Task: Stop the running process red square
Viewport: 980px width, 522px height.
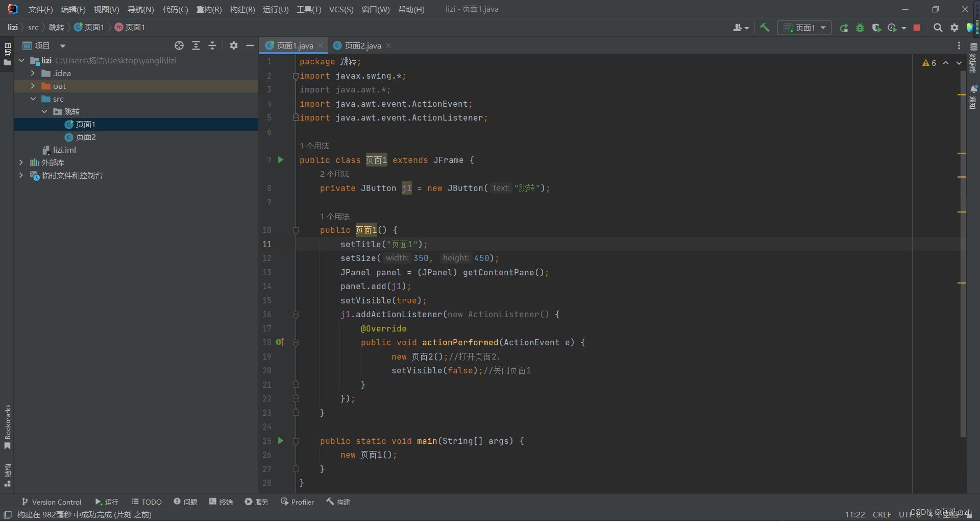Action: (917, 28)
